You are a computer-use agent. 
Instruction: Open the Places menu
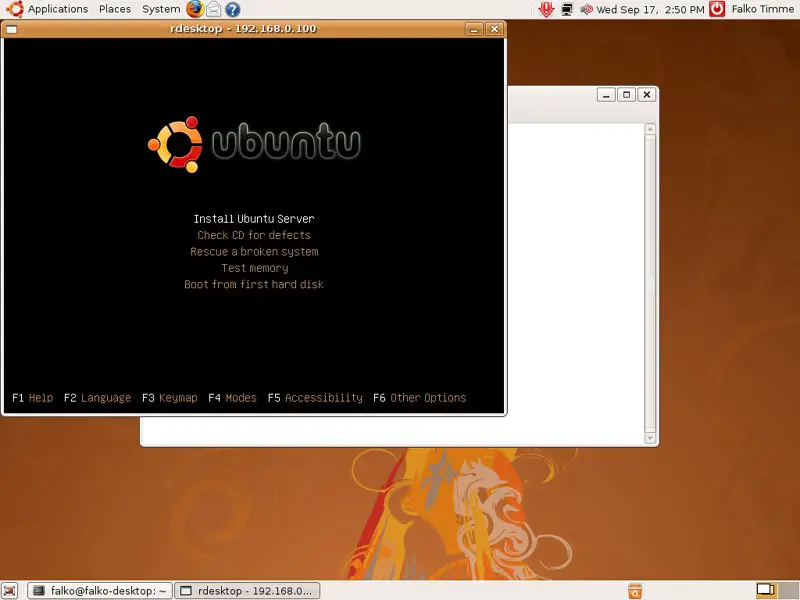pyautogui.click(x=115, y=9)
